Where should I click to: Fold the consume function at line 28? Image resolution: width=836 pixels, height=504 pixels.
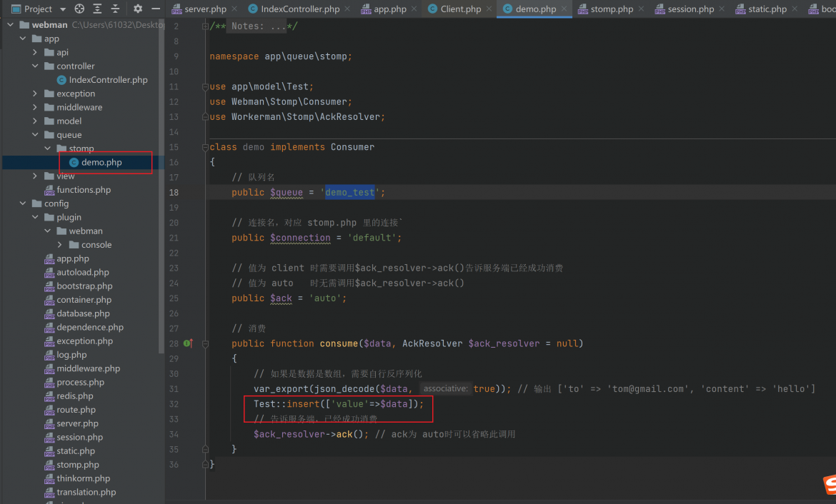[205, 343]
